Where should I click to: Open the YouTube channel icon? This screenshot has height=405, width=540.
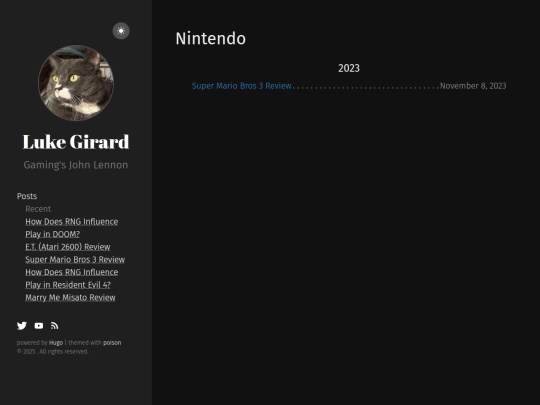tap(39, 326)
